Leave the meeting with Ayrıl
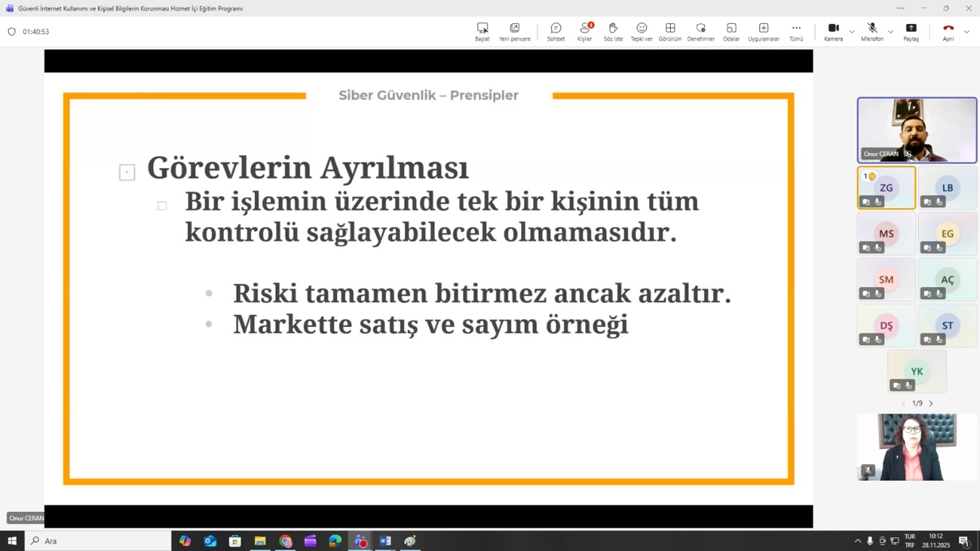This screenshot has height=551, width=980. (947, 31)
